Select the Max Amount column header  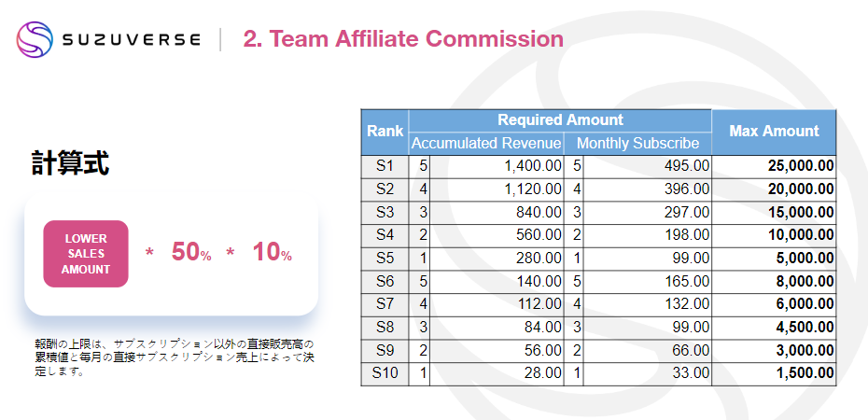point(774,132)
